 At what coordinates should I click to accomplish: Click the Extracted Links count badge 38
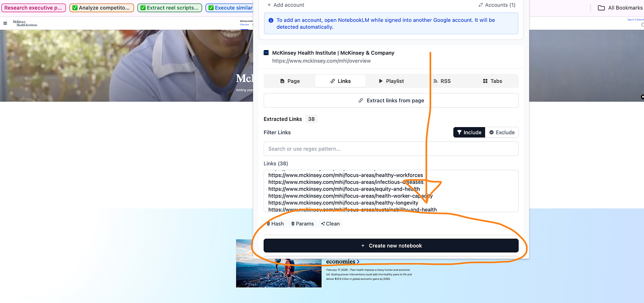click(x=311, y=119)
